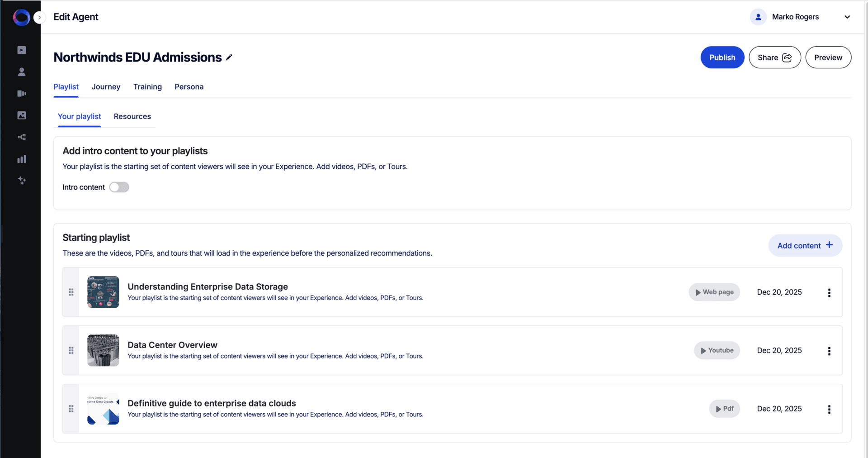Expand the sidebar using the arrow near the logo
Screen dimensions: 868x458
40,17
